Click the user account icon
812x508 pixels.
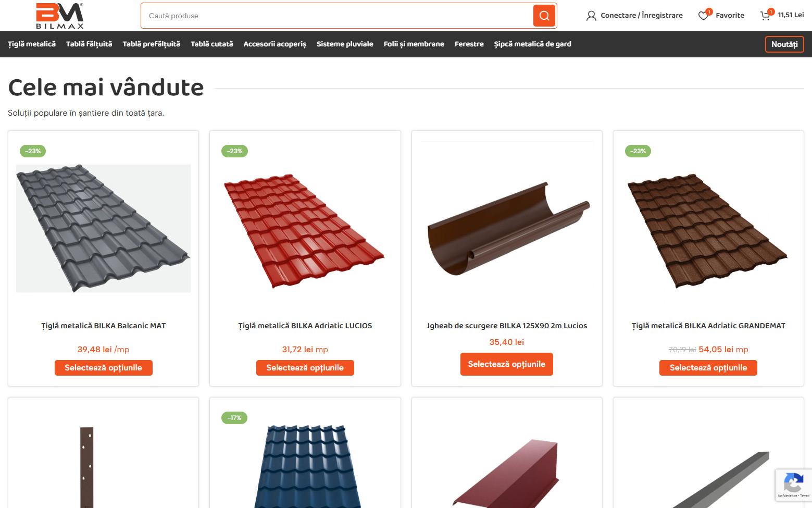591,16
